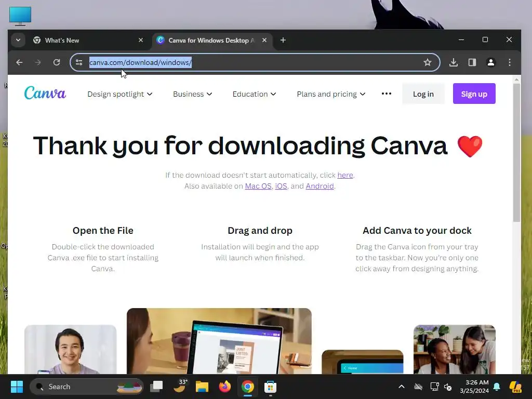The width and height of the screenshot is (532, 399).
Task: Launch Firefox from the taskbar
Action: (x=224, y=387)
